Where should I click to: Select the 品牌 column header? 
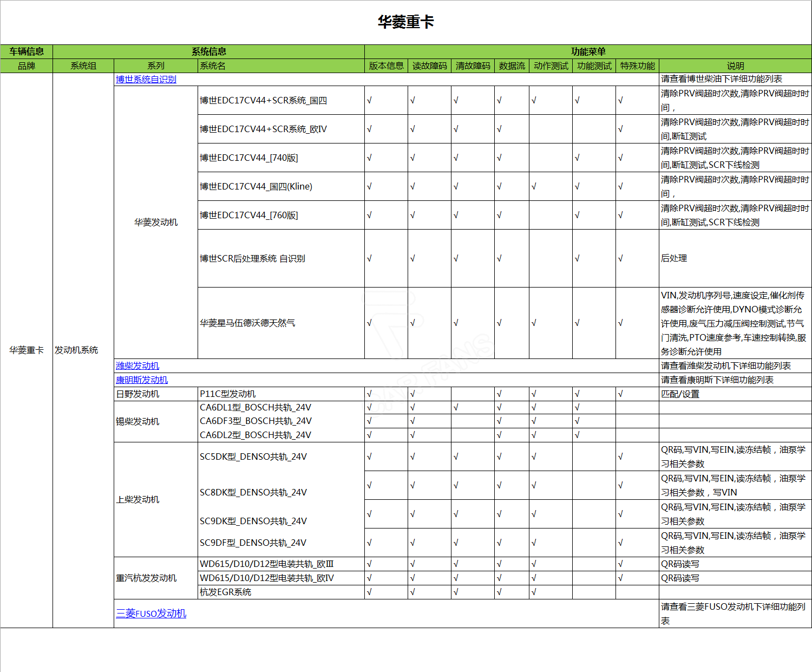pyautogui.click(x=27, y=66)
